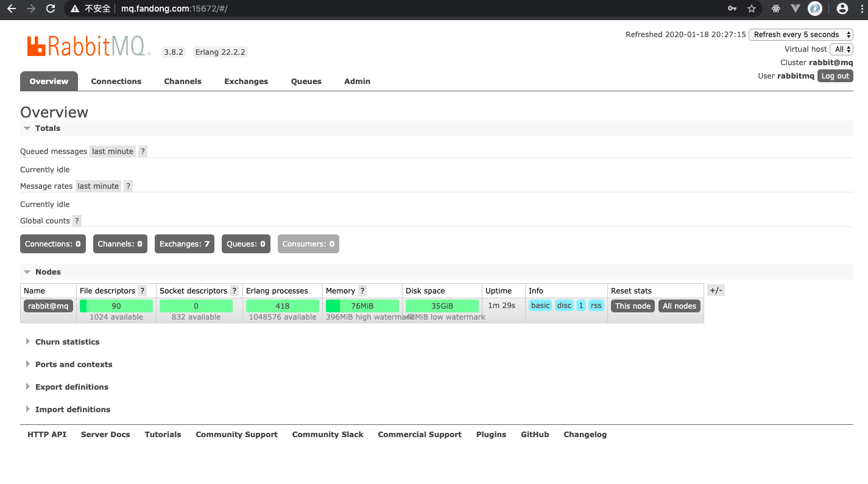
Task: Click the browser forward arrow
Action: pos(31,9)
